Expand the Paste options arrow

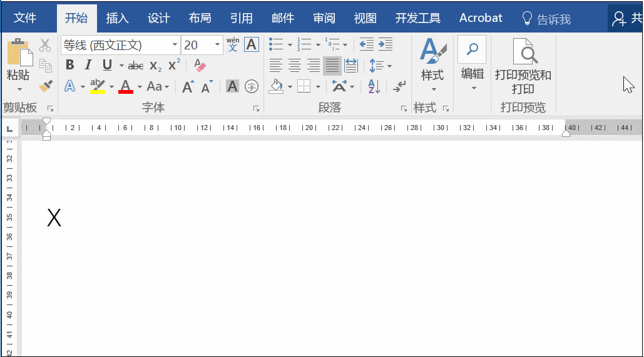[19, 89]
